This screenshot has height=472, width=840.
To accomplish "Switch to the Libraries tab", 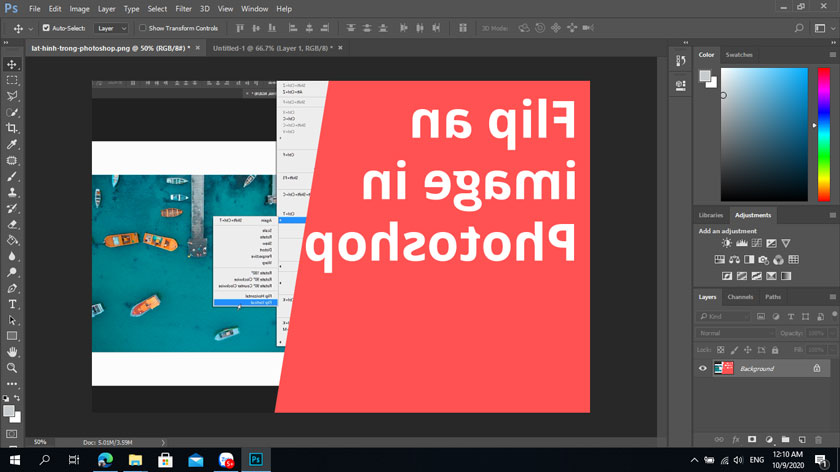I will click(x=711, y=215).
